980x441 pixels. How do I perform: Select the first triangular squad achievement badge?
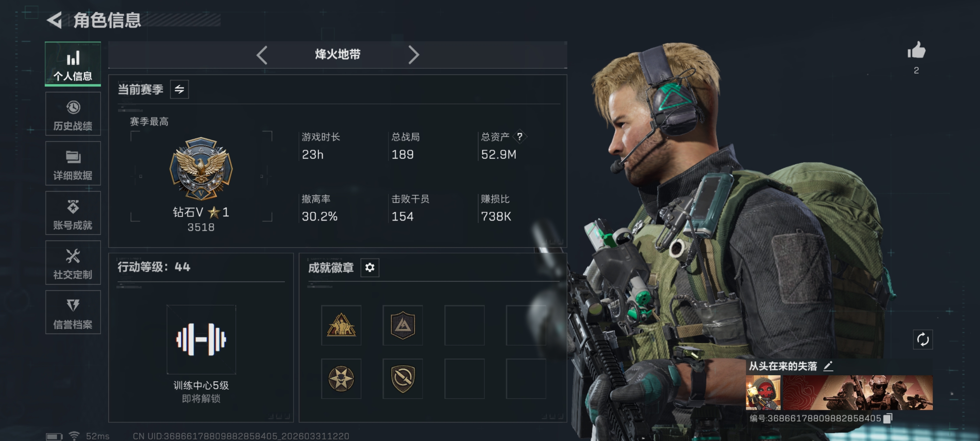pyautogui.click(x=341, y=325)
